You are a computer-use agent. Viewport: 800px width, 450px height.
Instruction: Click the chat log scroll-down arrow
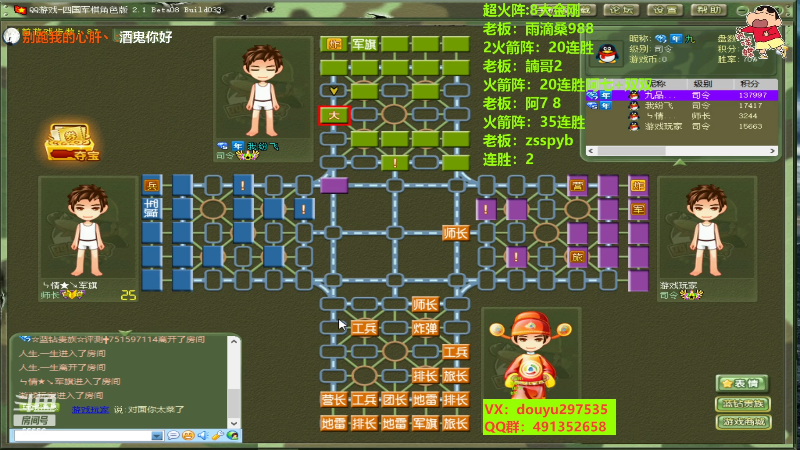point(234,423)
